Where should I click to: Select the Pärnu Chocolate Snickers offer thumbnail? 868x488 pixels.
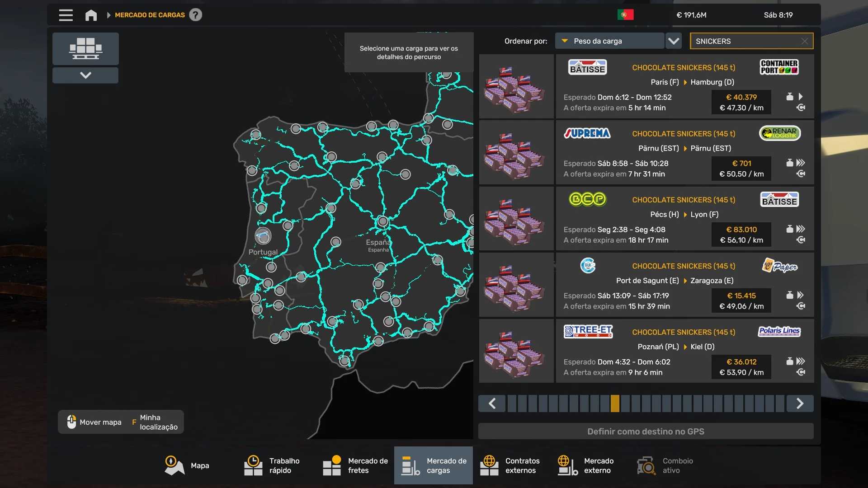pos(516,152)
